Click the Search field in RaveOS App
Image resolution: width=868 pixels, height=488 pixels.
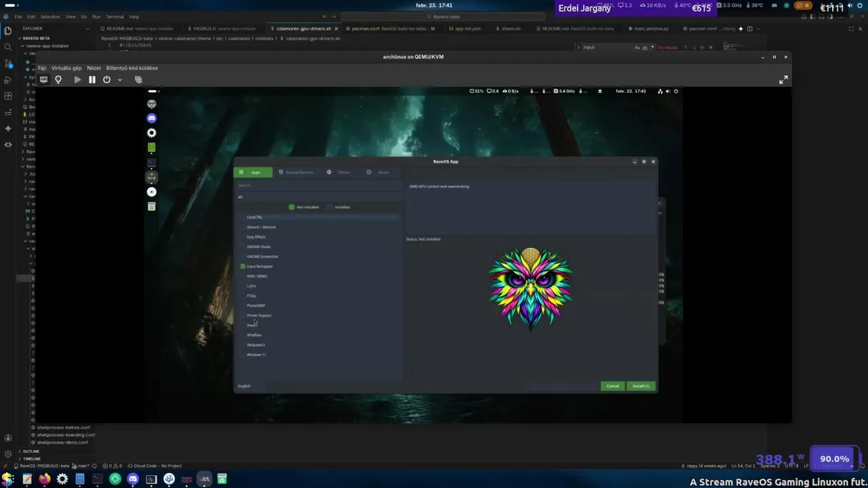(319, 185)
